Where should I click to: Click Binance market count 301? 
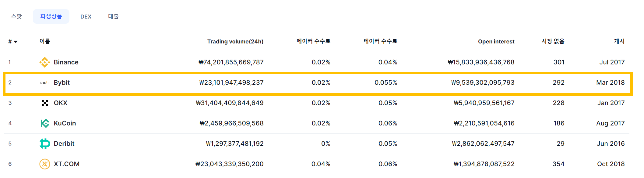pos(559,62)
